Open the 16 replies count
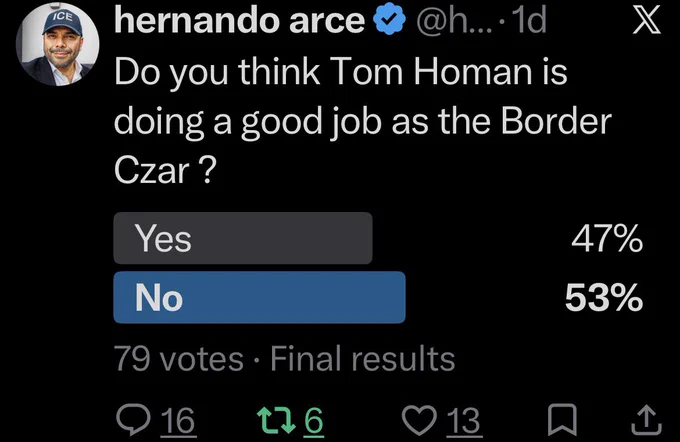The width and height of the screenshot is (680, 442). [x=178, y=420]
